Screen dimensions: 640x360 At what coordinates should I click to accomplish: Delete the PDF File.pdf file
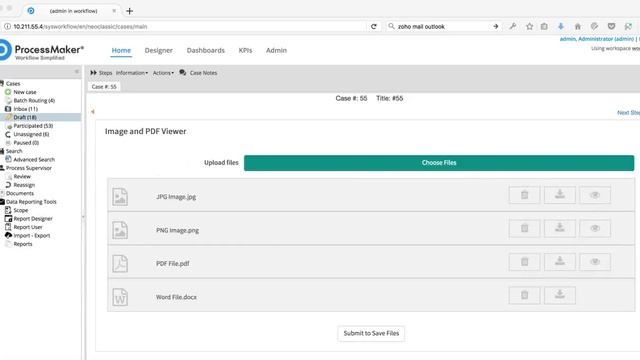[524, 262]
